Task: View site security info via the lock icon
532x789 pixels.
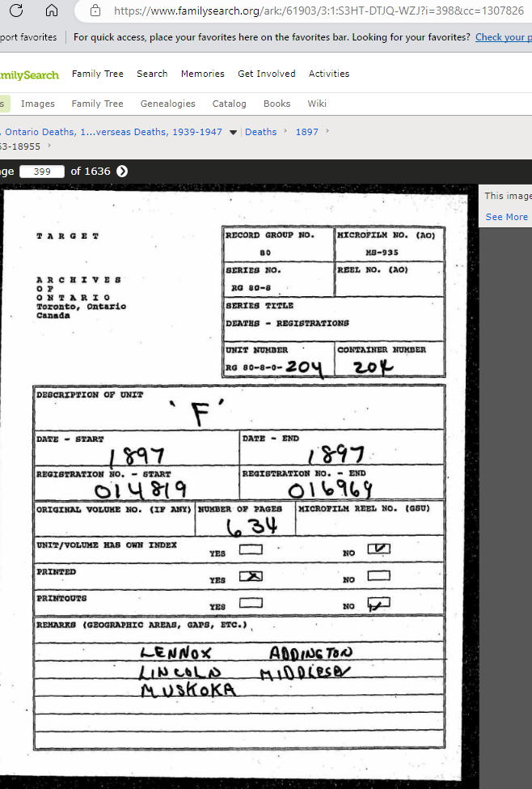Action: click(x=95, y=10)
